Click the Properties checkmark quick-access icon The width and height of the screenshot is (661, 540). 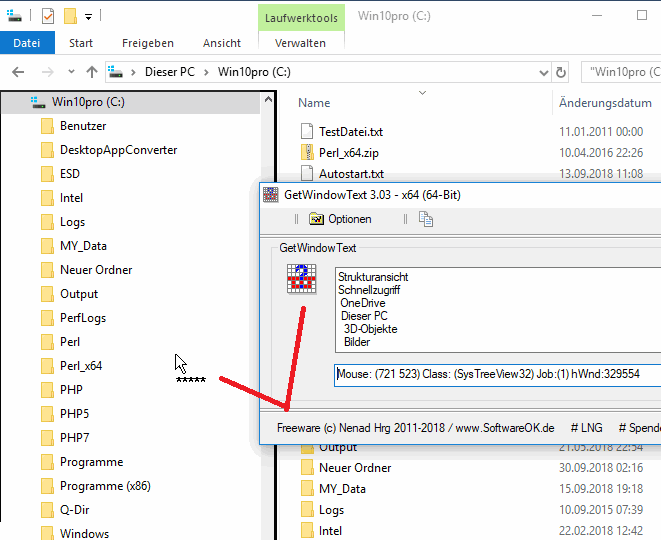click(x=48, y=16)
